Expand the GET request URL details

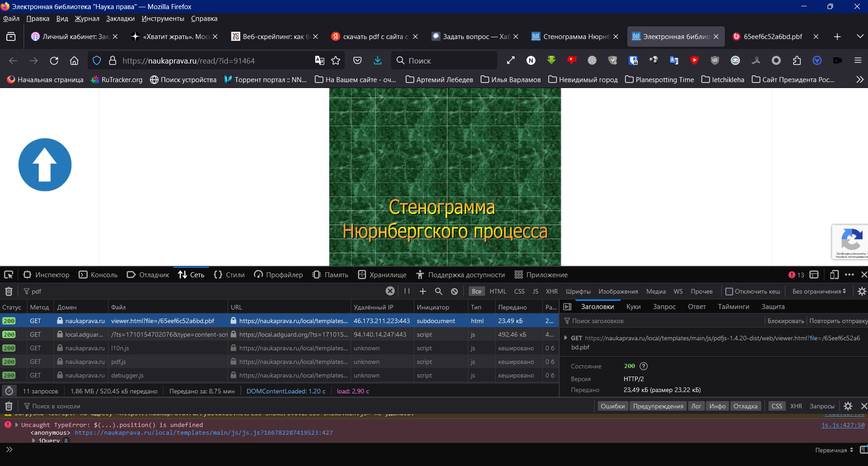point(565,338)
